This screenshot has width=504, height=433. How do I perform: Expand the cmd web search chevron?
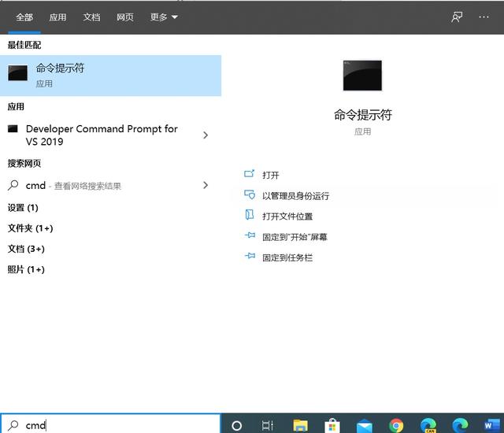coord(206,185)
